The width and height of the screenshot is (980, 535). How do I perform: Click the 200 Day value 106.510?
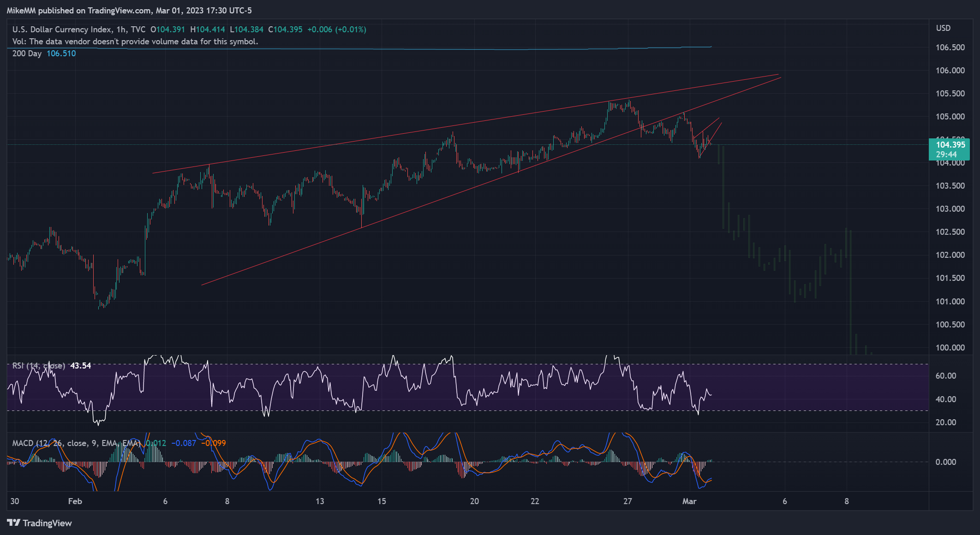tap(61, 53)
